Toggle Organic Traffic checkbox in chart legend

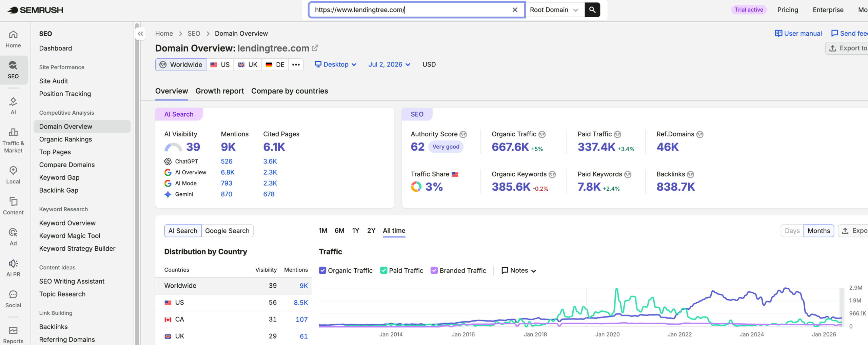point(322,270)
